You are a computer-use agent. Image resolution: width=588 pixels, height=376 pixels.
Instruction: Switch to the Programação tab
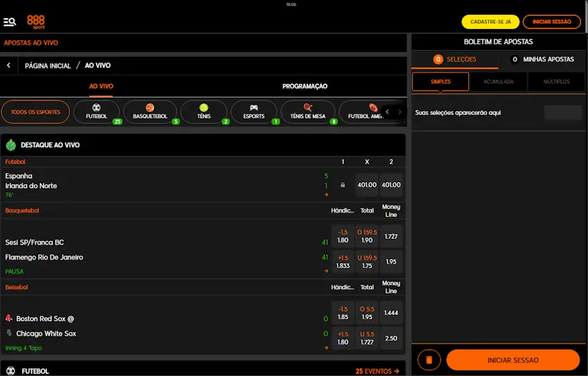[x=305, y=87]
